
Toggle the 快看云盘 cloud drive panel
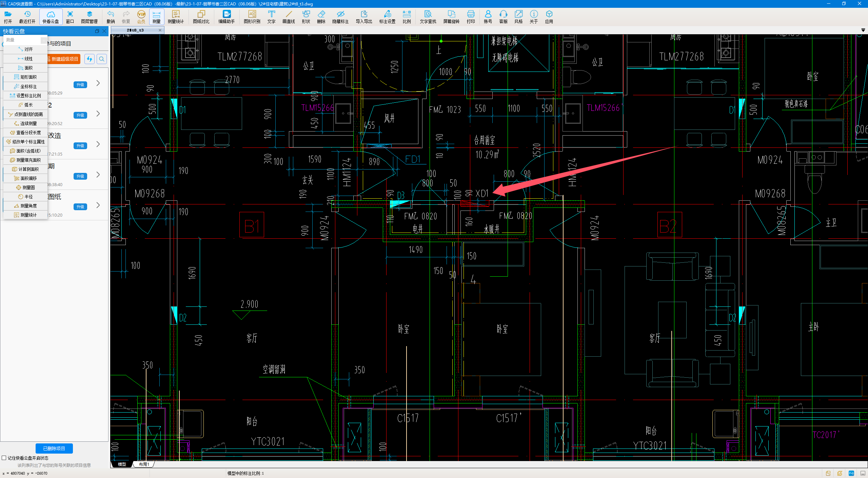51,17
